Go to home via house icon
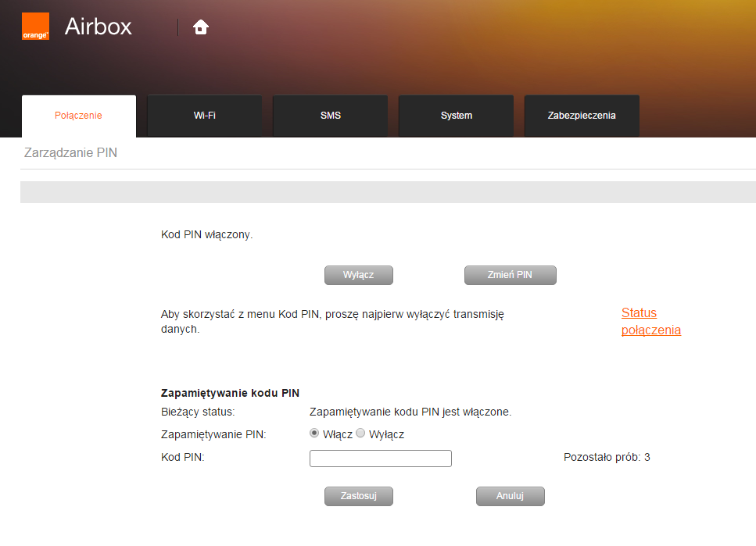 [201, 27]
